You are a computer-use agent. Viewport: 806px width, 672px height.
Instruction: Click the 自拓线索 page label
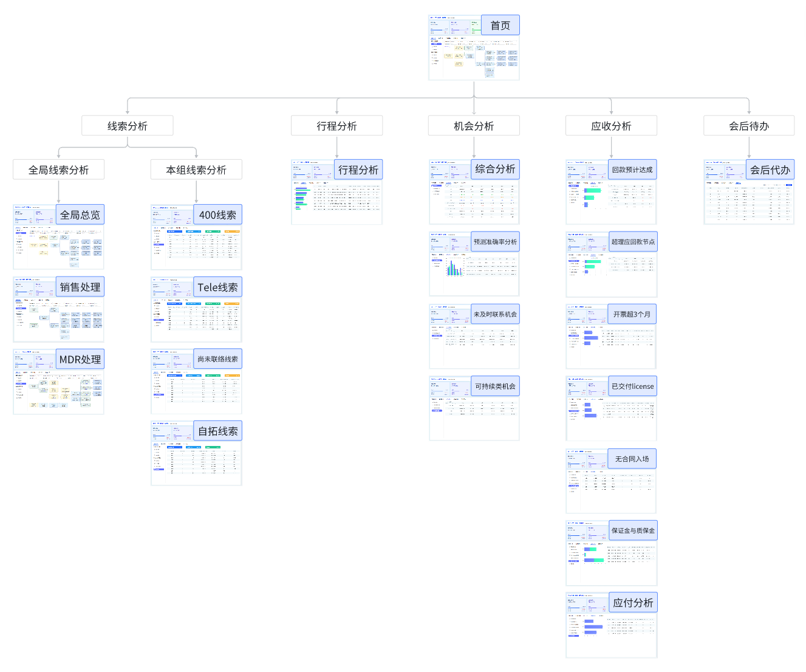click(217, 431)
